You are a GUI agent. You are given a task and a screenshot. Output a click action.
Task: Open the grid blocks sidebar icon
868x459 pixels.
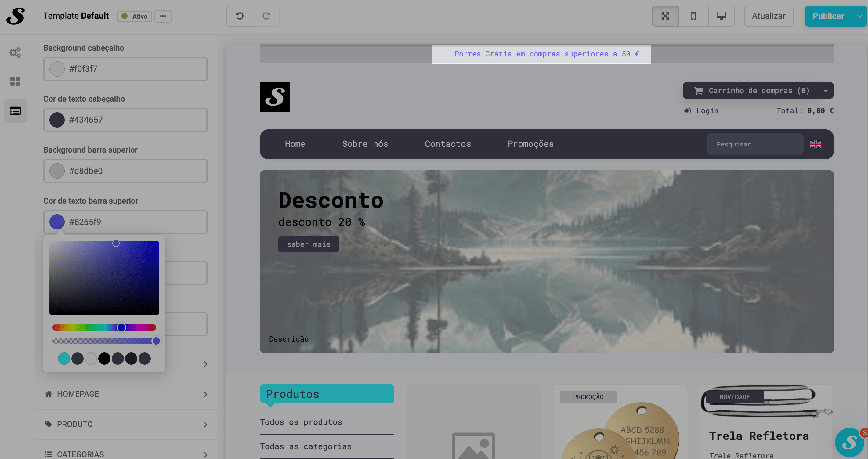pos(15,81)
